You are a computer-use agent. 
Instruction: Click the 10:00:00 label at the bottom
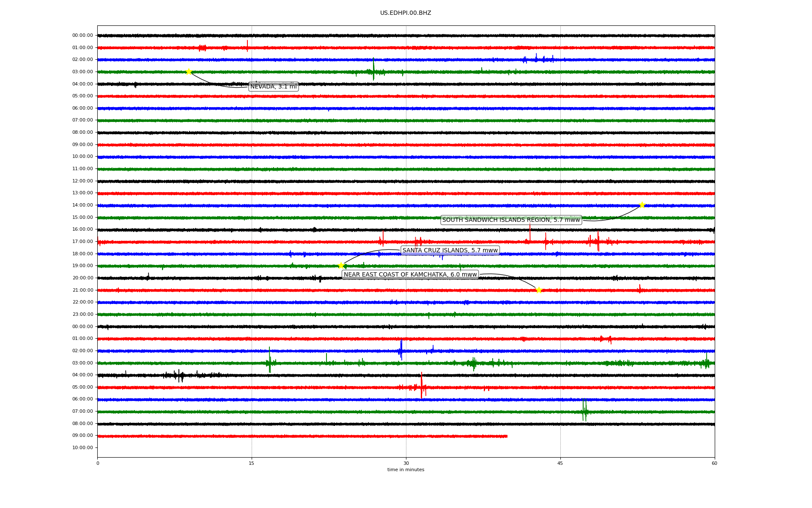click(82, 447)
